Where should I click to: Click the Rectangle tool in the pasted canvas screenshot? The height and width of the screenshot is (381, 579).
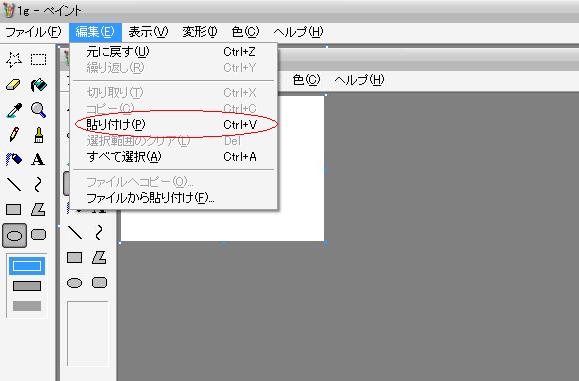75,257
